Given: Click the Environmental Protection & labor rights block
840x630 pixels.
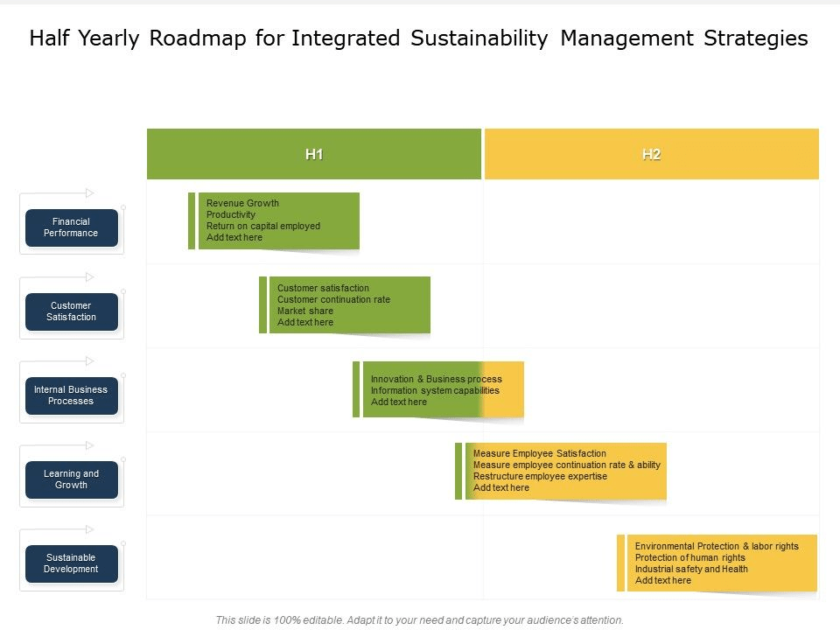Looking at the screenshot, I should click(722, 563).
